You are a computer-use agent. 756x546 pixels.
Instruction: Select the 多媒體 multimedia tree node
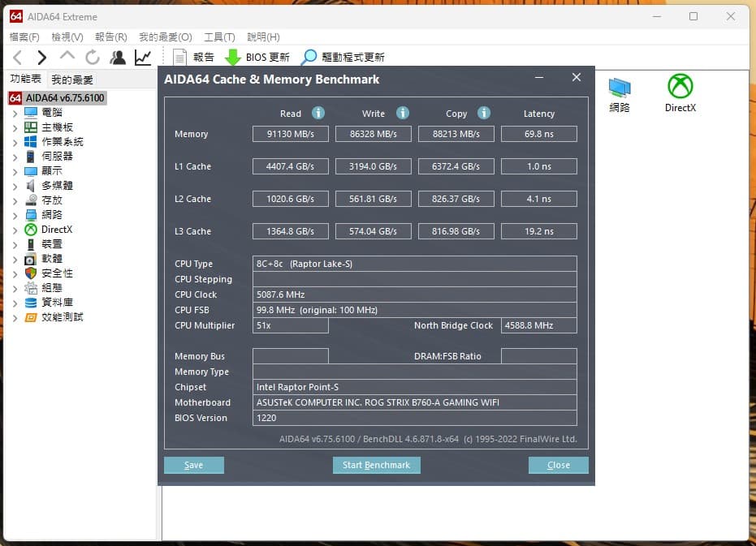coord(49,186)
